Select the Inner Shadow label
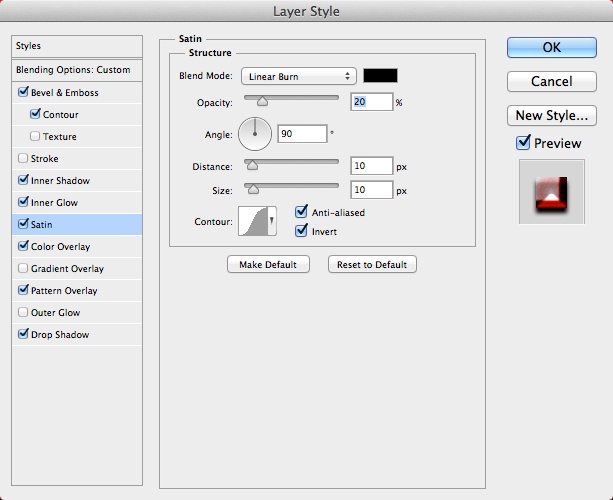The height and width of the screenshot is (500, 613). (60, 181)
